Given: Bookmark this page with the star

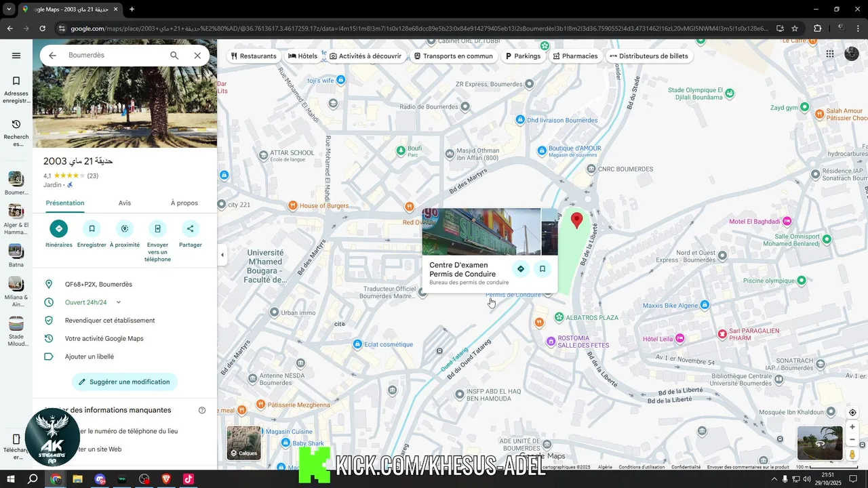Looking at the screenshot, I should point(795,28).
